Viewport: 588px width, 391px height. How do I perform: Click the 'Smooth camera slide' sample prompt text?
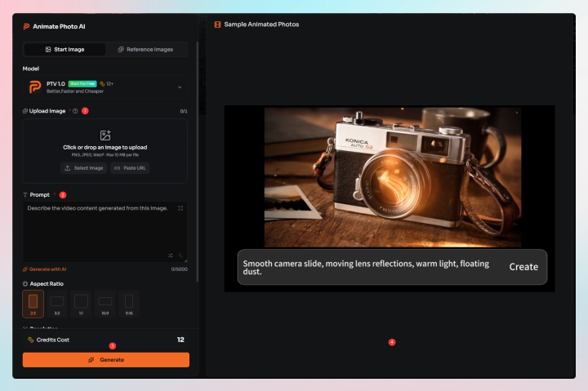click(x=366, y=267)
